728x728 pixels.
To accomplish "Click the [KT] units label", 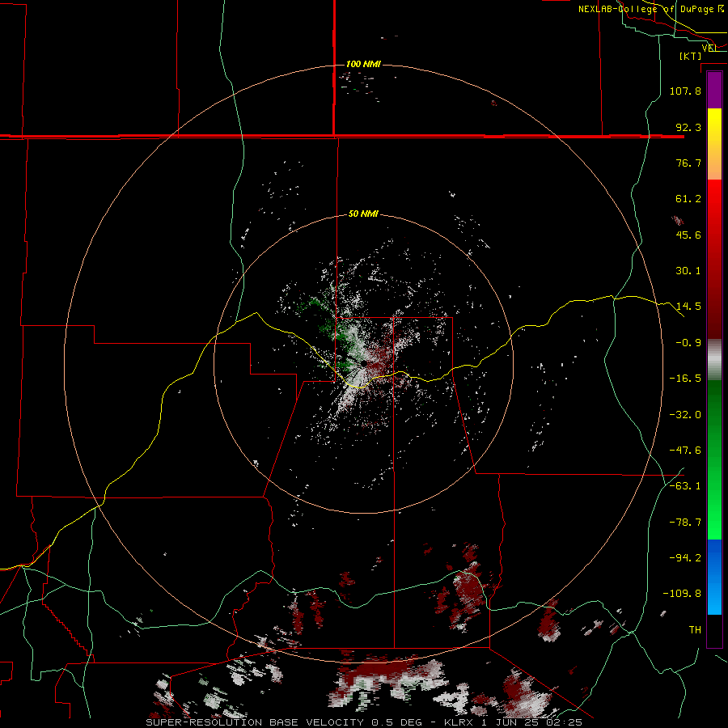I will 691,56.
